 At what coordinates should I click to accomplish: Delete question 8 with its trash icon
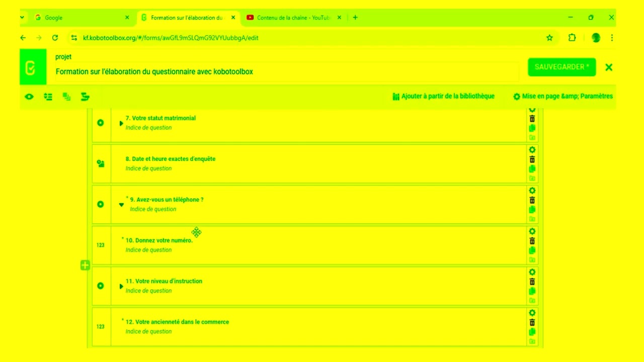[x=532, y=159]
